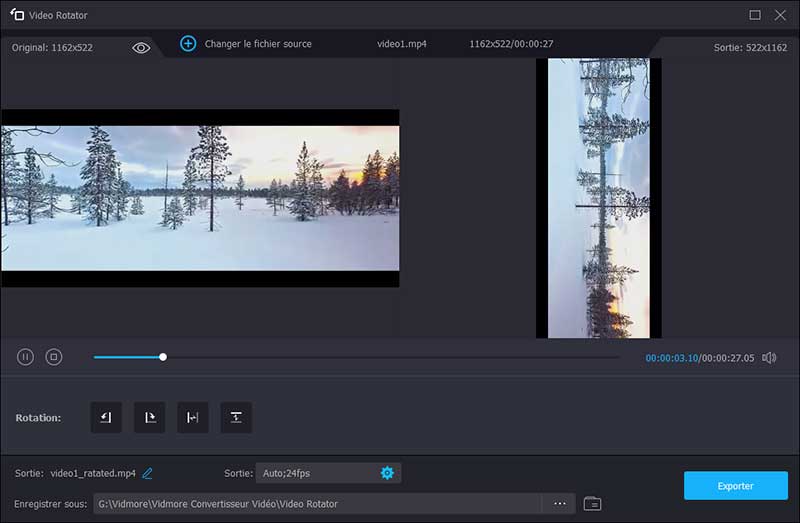Click the Exporter button
Viewport: 800px width, 523px height.
pyautogui.click(x=736, y=486)
